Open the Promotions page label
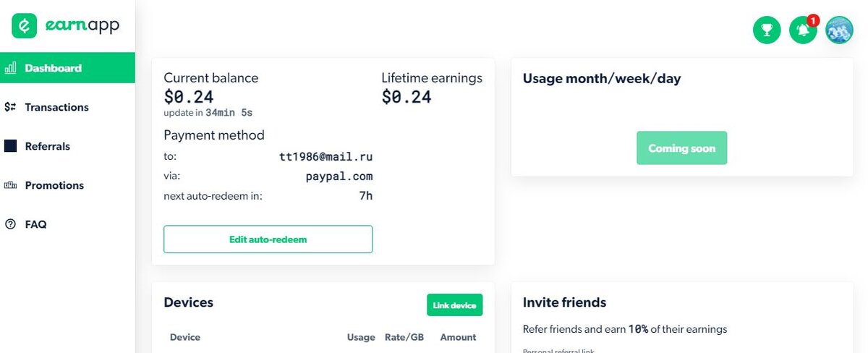 54,185
